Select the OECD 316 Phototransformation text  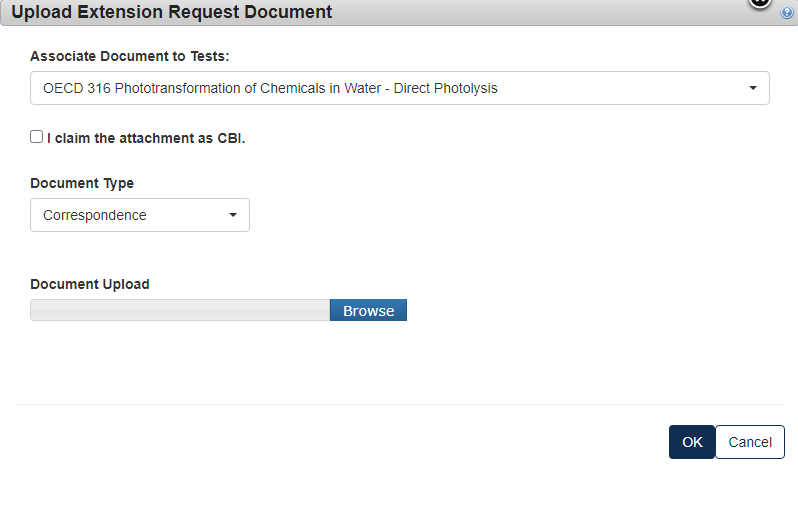click(270, 88)
